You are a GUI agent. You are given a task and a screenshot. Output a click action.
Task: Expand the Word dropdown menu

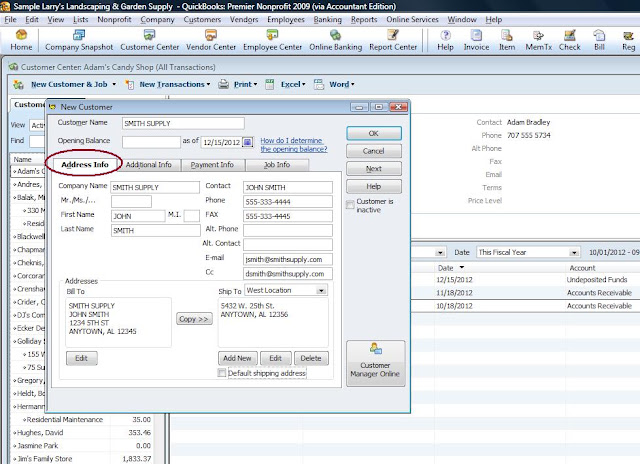(353, 84)
